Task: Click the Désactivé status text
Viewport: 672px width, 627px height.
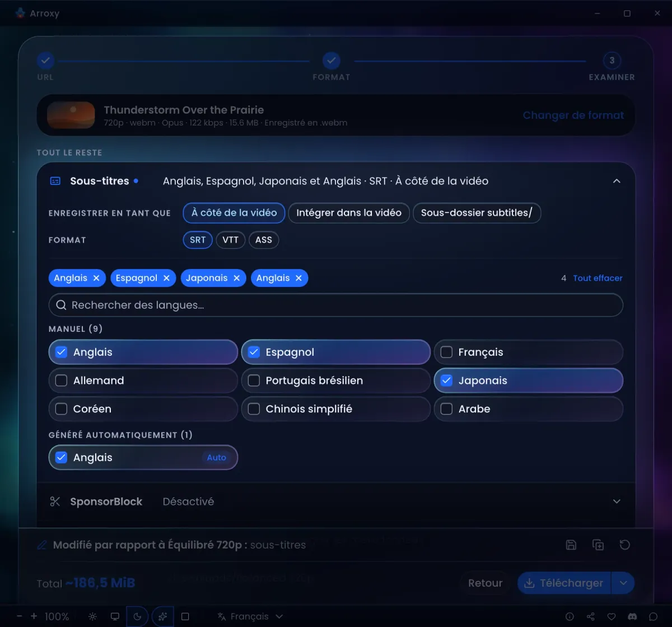Action: coord(188,501)
